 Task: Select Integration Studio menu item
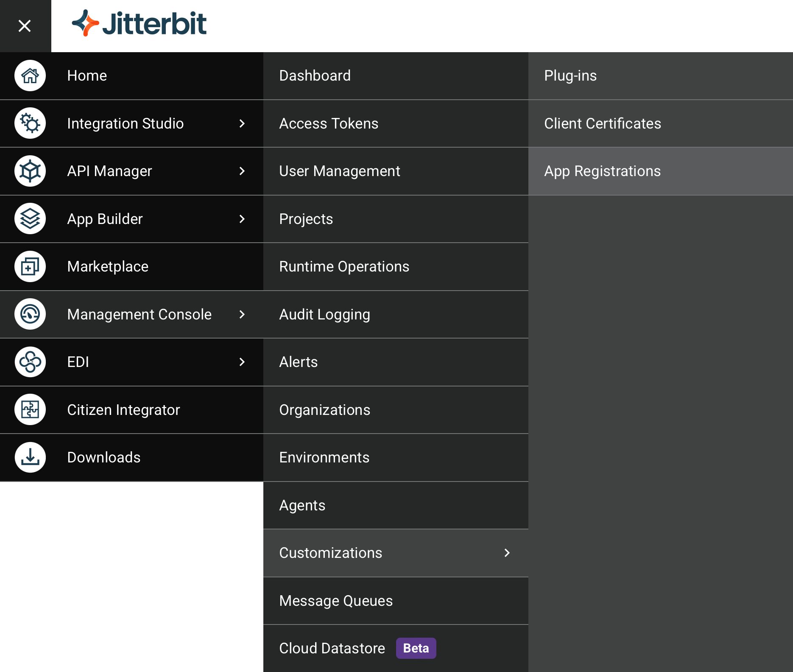click(131, 123)
